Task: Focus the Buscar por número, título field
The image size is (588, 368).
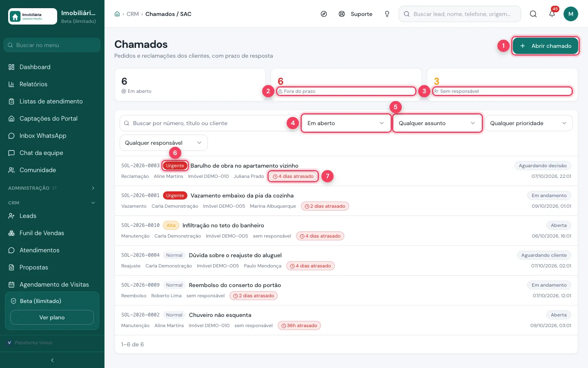Action: click(x=208, y=123)
